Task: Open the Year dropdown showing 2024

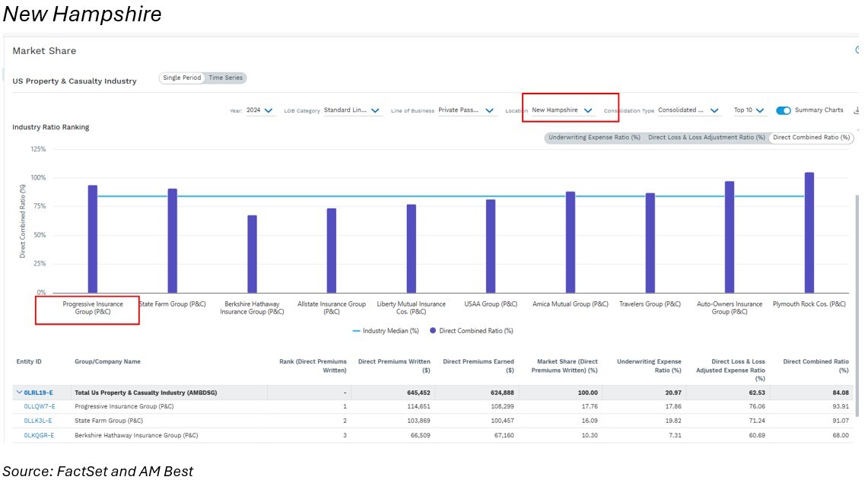Action: click(x=259, y=110)
